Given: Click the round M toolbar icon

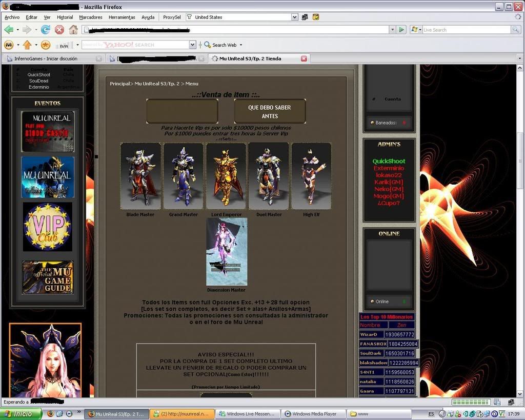Looking at the screenshot, I should coord(9,45).
